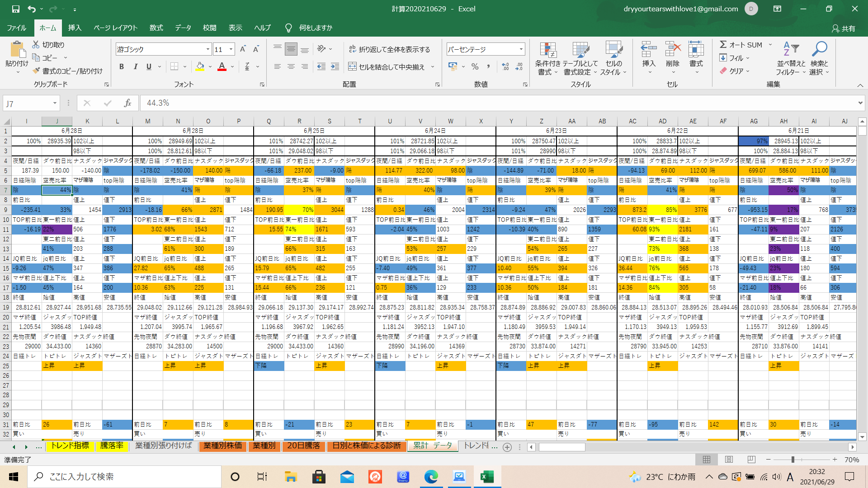Toggle Bold formatting

pos(121,67)
